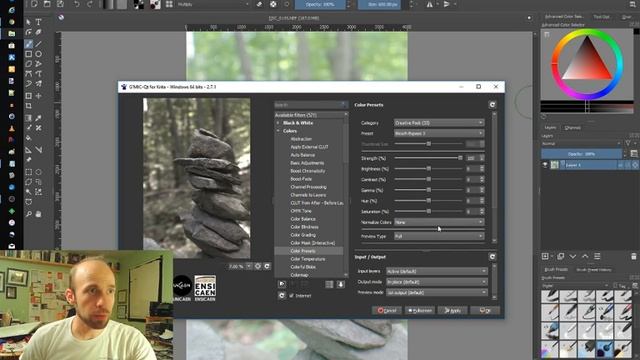
Task: Click the Cancel button
Action: tap(387, 311)
